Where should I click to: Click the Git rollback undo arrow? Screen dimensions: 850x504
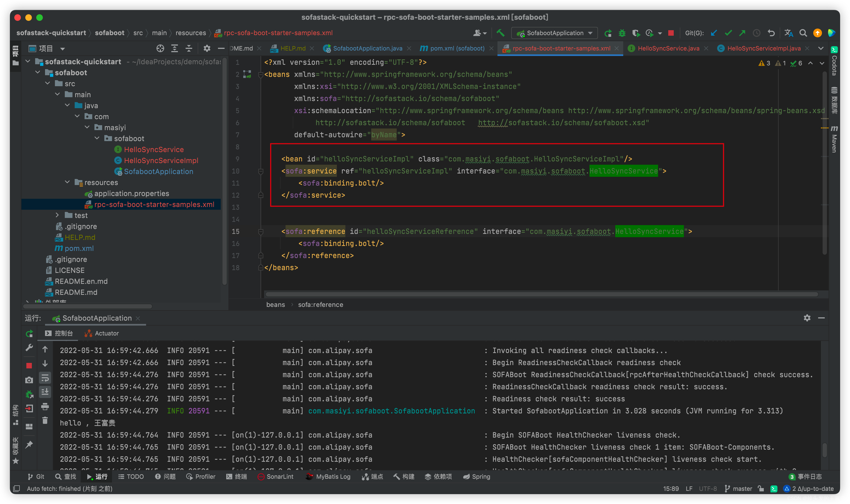click(771, 33)
